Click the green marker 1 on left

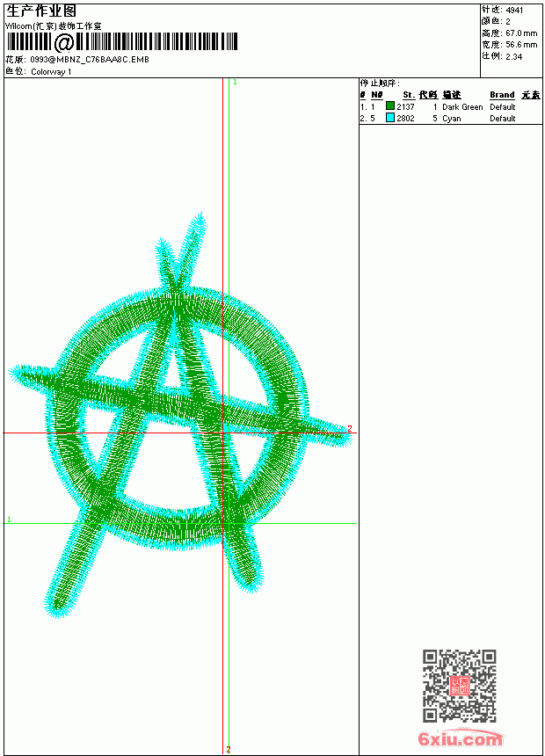(9, 520)
